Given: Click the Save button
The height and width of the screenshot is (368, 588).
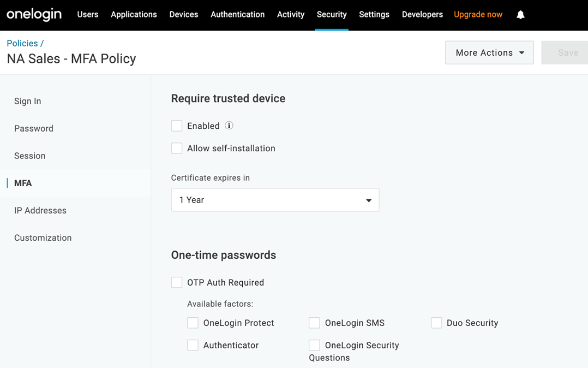Looking at the screenshot, I should [x=565, y=52].
